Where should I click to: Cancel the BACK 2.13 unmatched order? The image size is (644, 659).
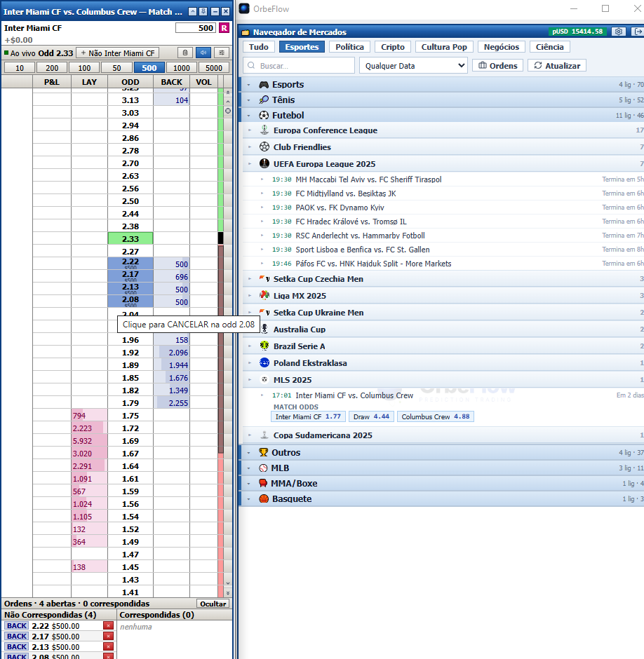(x=108, y=647)
